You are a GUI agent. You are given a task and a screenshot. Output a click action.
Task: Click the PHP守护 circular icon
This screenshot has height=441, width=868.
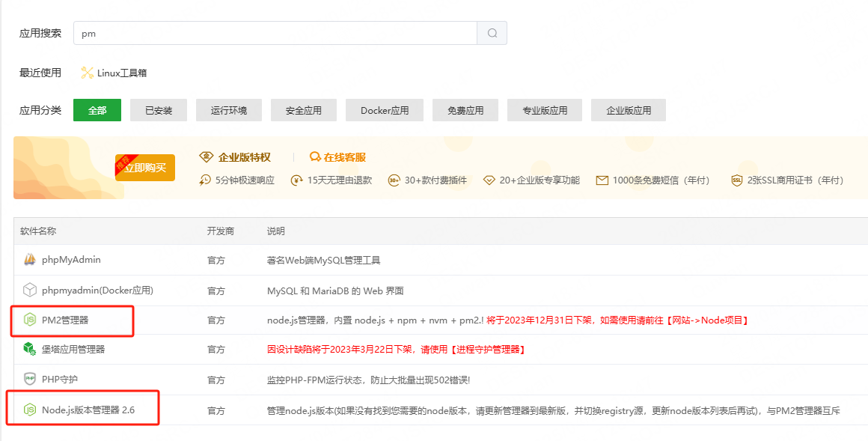(x=28, y=379)
